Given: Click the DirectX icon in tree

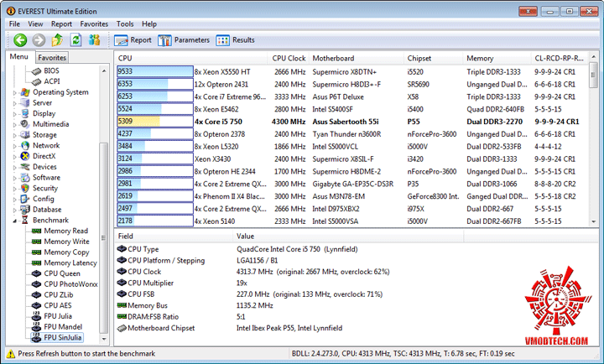Looking at the screenshot, I should pyautogui.click(x=25, y=156).
